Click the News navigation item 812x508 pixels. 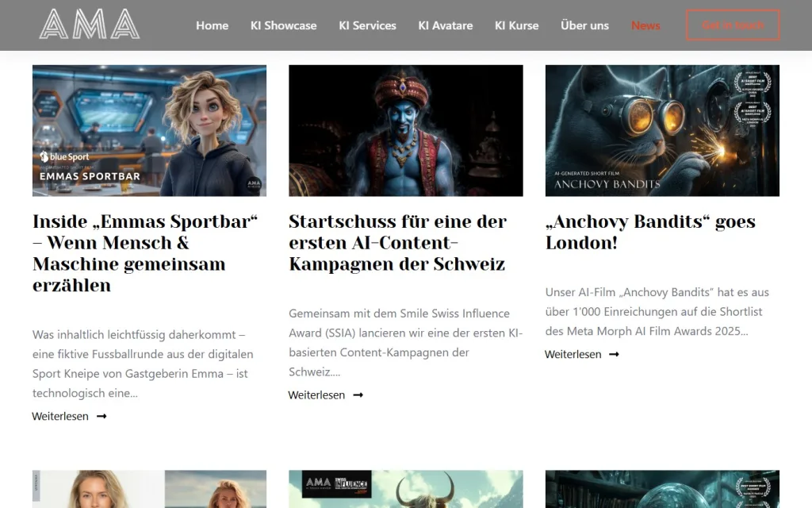[645, 25]
